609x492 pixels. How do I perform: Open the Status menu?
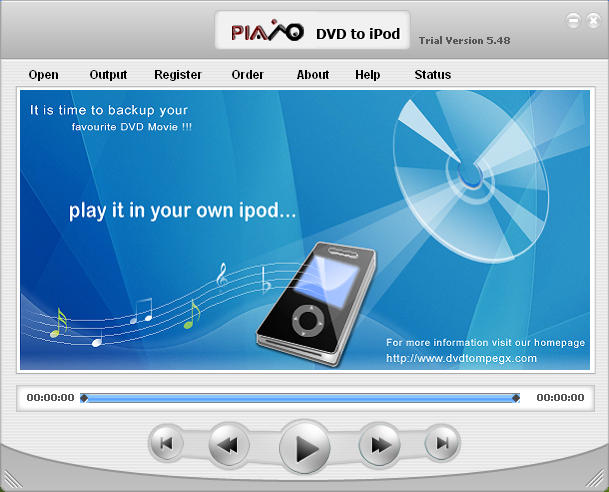[433, 75]
